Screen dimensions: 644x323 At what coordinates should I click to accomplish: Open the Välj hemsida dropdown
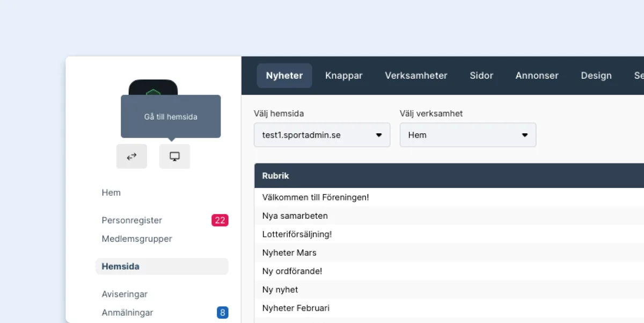click(322, 135)
